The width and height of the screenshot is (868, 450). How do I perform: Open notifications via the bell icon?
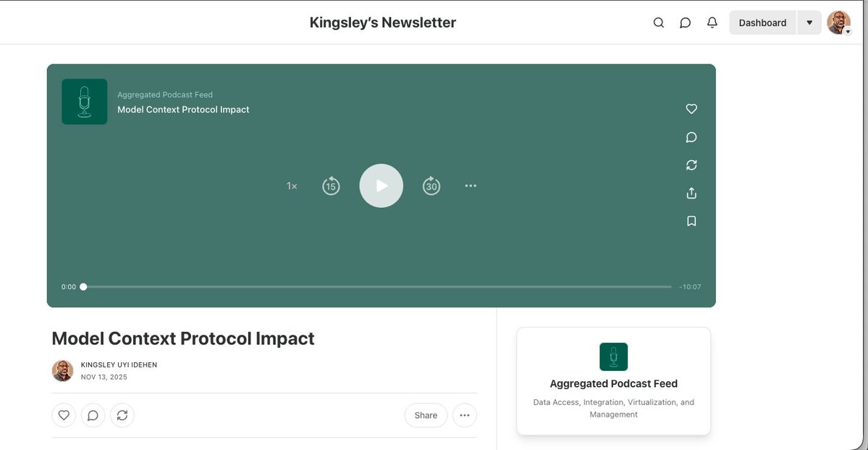click(x=712, y=22)
